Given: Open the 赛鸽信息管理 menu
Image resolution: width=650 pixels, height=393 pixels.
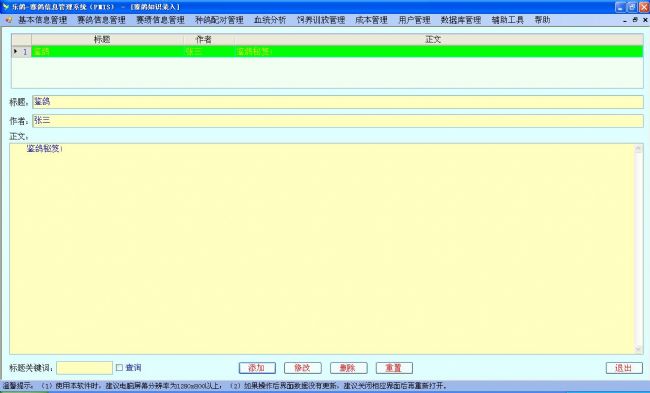Looking at the screenshot, I should tap(102, 20).
